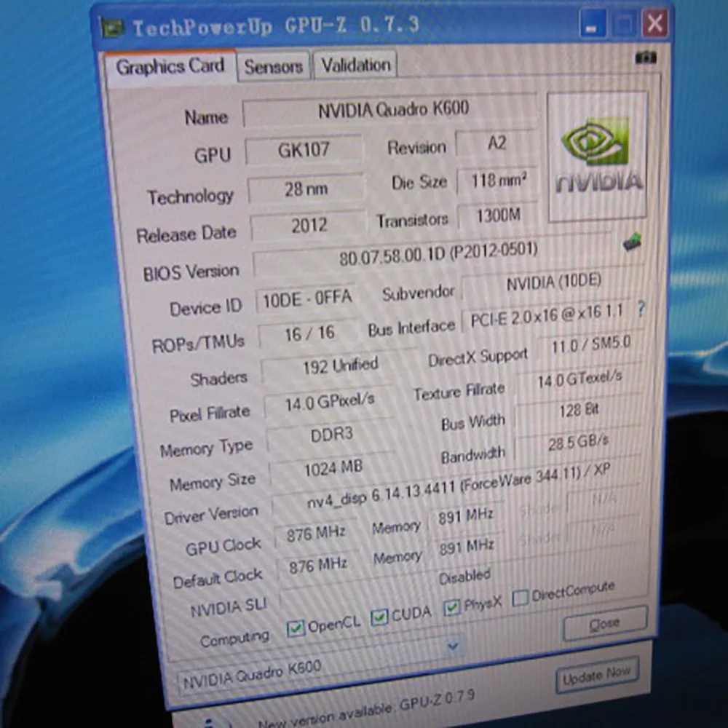Screen dimensions: 728x728
Task: Open the Graphics Card tab
Action: coord(170,66)
